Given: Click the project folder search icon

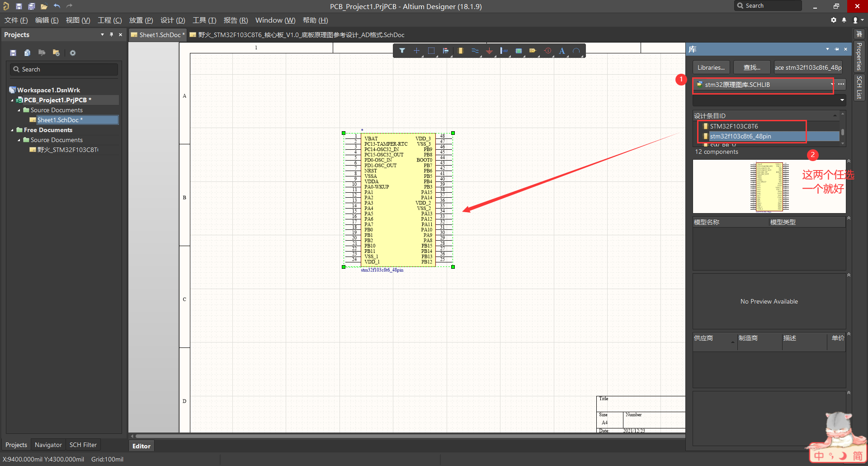Looking at the screenshot, I should (x=42, y=53).
